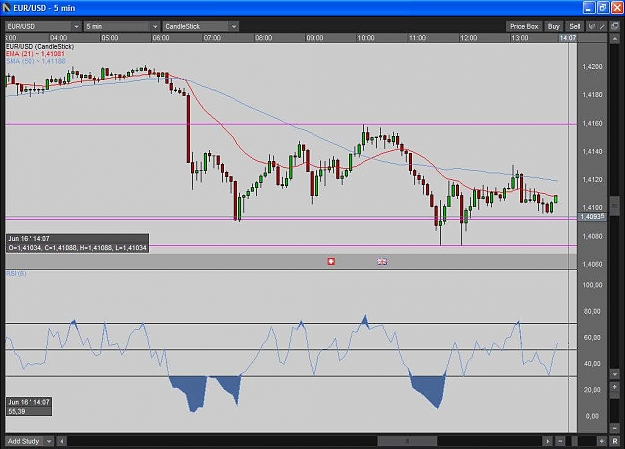The height and width of the screenshot is (449, 625).
Task: Click the 1,4200 price axis label
Action: pyautogui.click(x=592, y=67)
